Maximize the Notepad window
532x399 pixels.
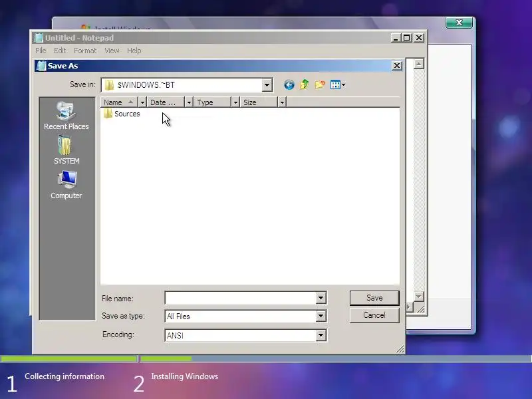click(x=407, y=38)
